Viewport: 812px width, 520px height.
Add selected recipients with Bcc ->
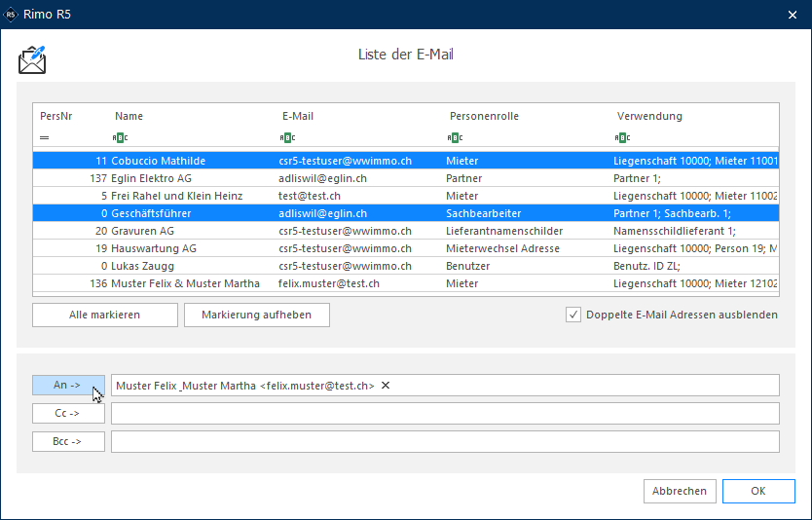point(68,442)
